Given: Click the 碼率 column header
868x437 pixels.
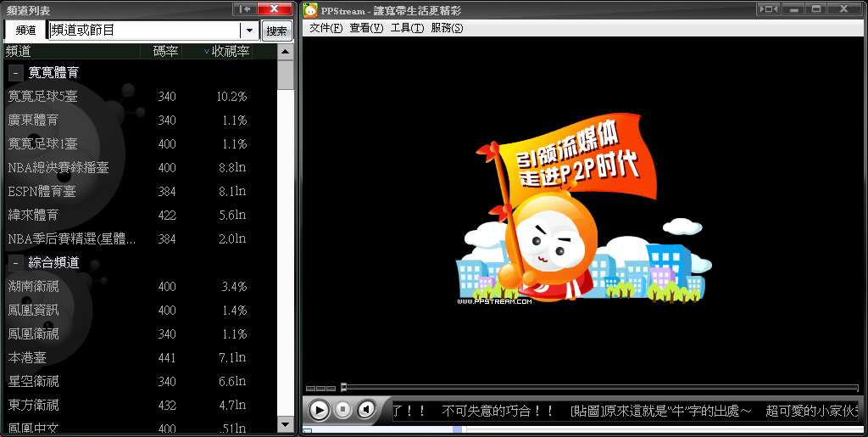Looking at the screenshot, I should (165, 52).
